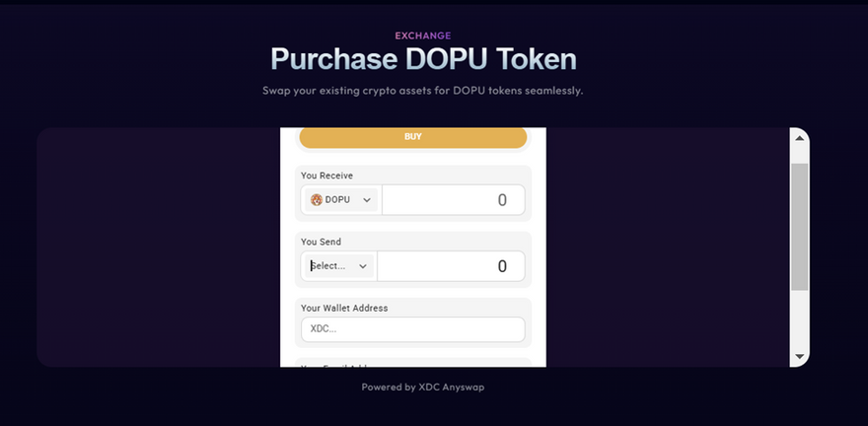
Task: Click the DOPU token coin icon
Action: [317, 200]
